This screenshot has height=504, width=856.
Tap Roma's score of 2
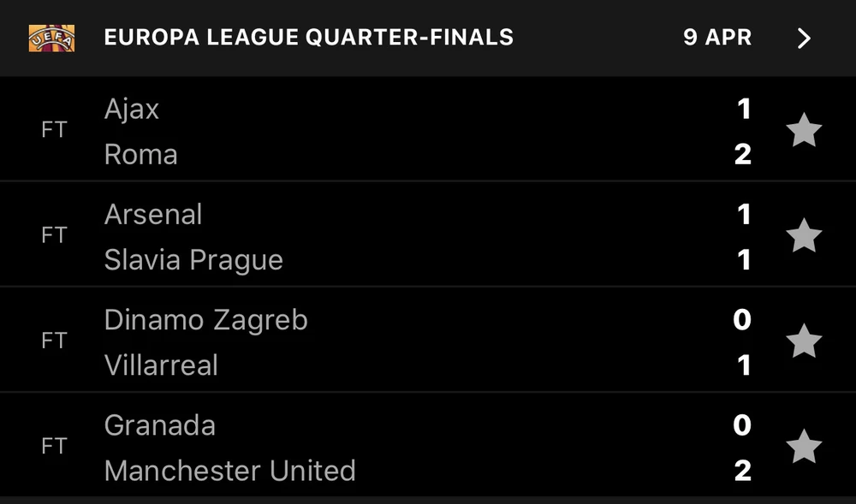point(742,155)
